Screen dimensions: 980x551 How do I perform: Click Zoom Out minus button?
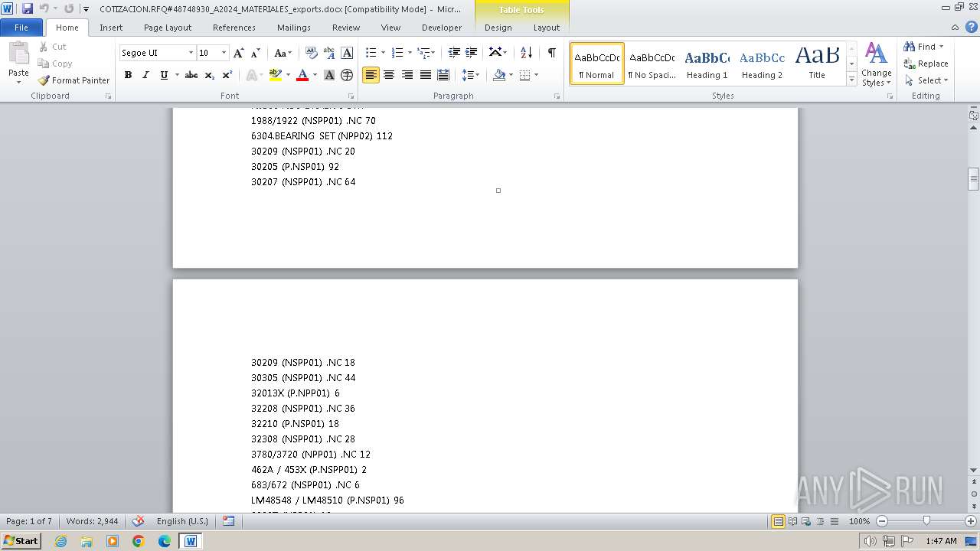[x=882, y=521]
